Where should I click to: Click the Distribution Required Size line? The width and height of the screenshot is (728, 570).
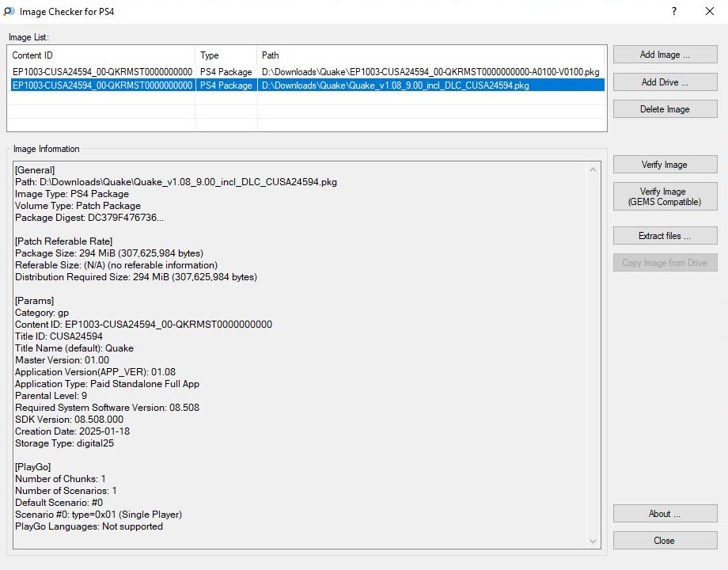coord(136,277)
